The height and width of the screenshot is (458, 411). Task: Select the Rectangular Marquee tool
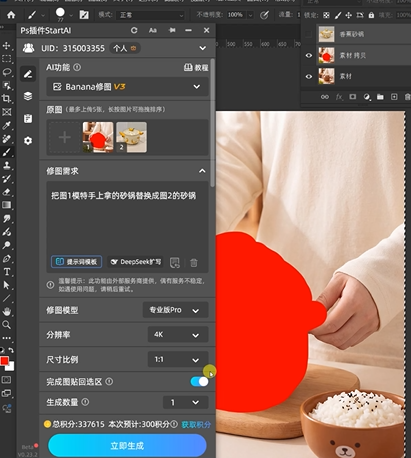[x=6, y=59]
